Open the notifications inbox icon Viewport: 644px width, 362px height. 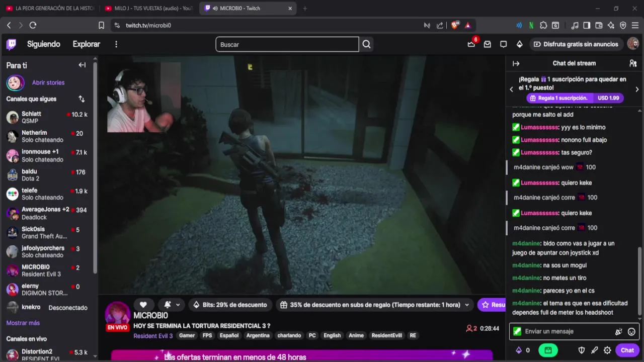(488, 44)
